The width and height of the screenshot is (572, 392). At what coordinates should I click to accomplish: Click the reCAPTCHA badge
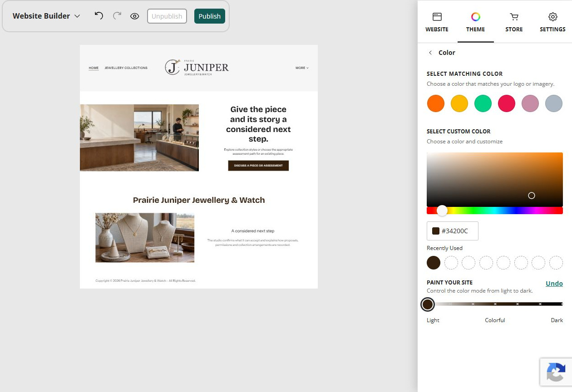tap(556, 372)
